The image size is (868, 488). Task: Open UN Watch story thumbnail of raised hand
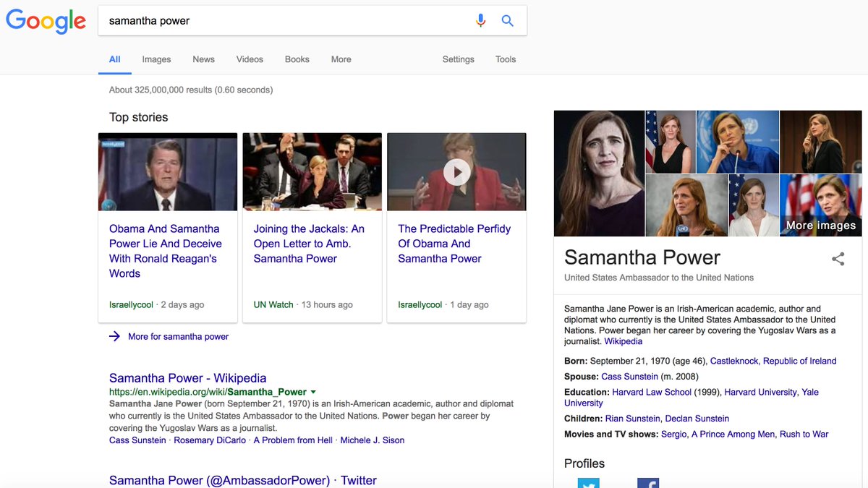(312, 172)
